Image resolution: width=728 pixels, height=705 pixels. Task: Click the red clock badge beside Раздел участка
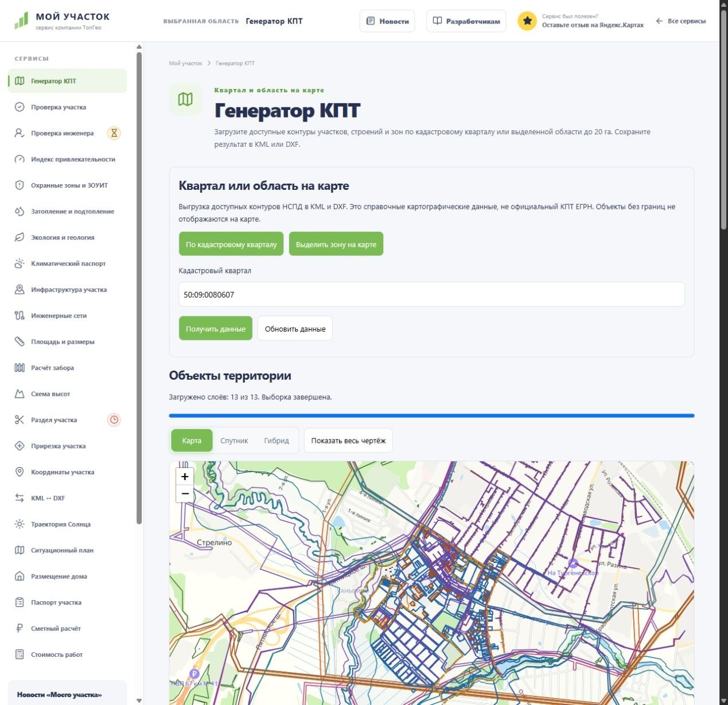click(114, 420)
